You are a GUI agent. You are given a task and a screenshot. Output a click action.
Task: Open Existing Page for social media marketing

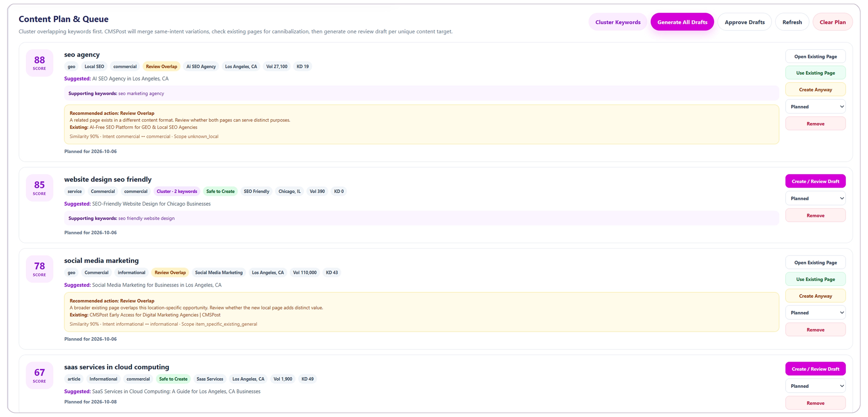click(x=816, y=262)
